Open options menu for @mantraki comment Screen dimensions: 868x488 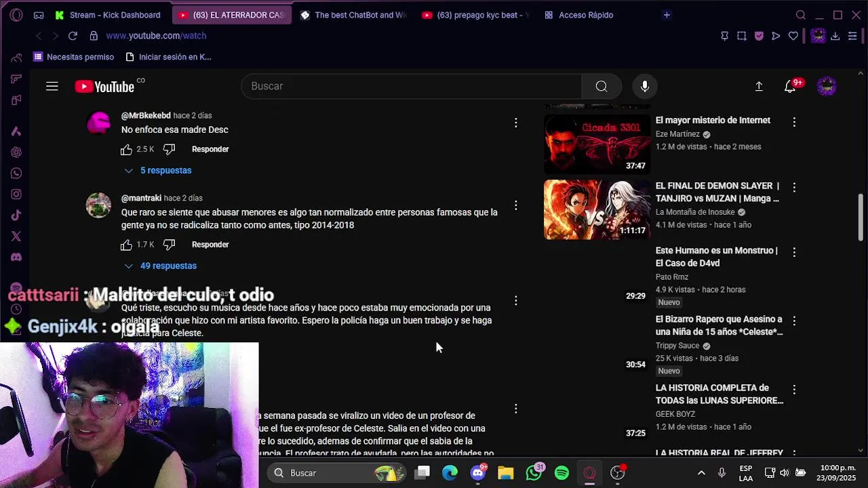516,205
